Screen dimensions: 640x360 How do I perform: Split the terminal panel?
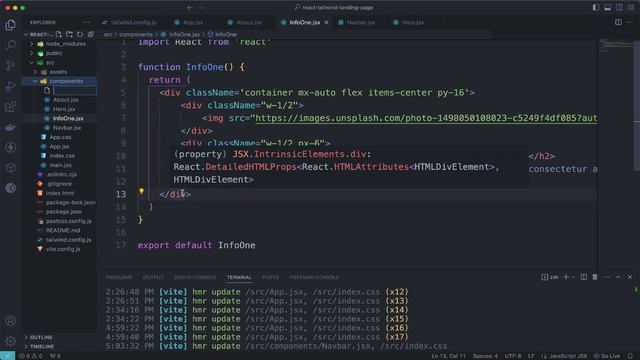click(x=584, y=277)
